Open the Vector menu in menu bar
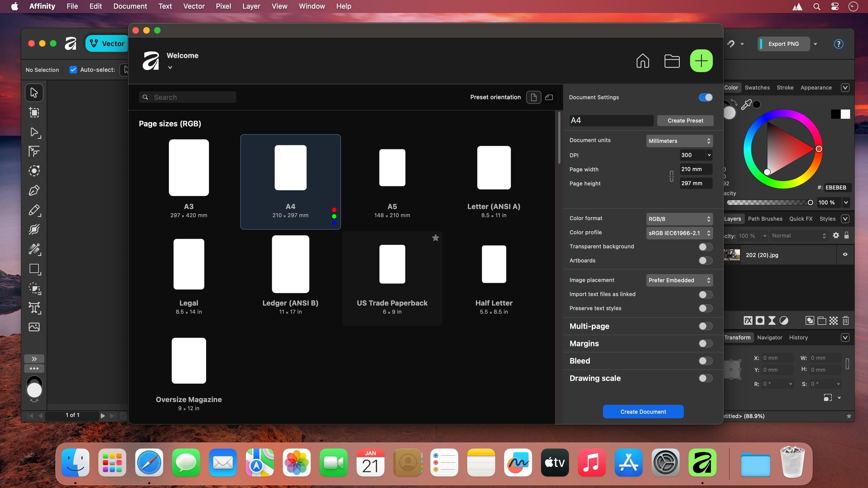 194,6
